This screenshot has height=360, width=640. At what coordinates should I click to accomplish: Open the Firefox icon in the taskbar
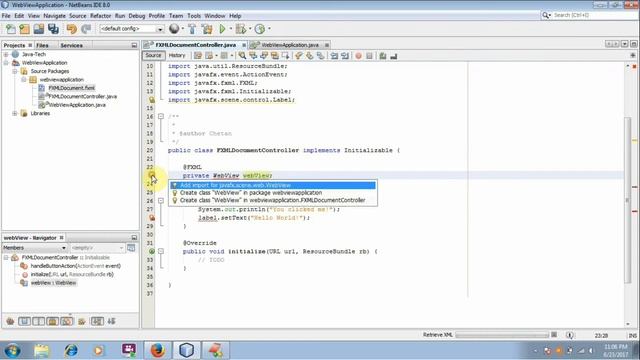tap(158, 350)
